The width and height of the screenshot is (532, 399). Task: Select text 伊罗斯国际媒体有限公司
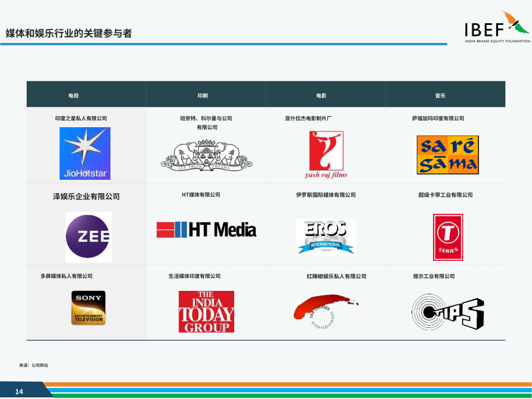(x=326, y=195)
